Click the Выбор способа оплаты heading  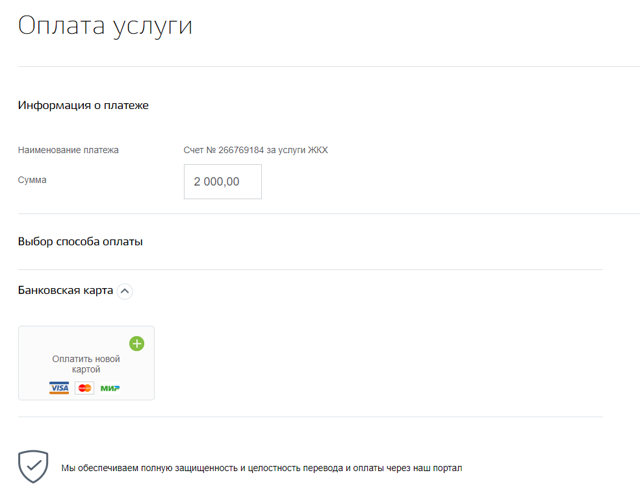coord(80,242)
